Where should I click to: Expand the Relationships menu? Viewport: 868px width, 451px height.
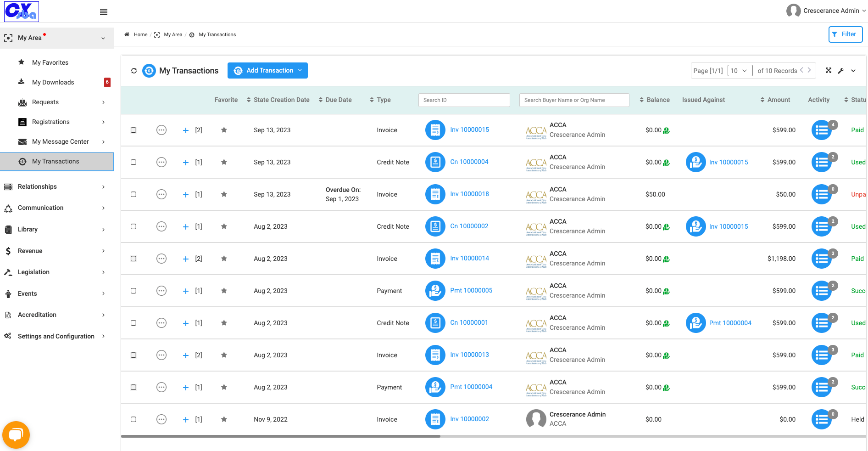pyautogui.click(x=57, y=186)
